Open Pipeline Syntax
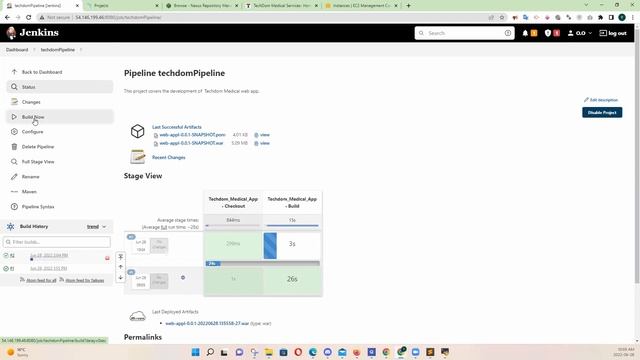 [38, 207]
